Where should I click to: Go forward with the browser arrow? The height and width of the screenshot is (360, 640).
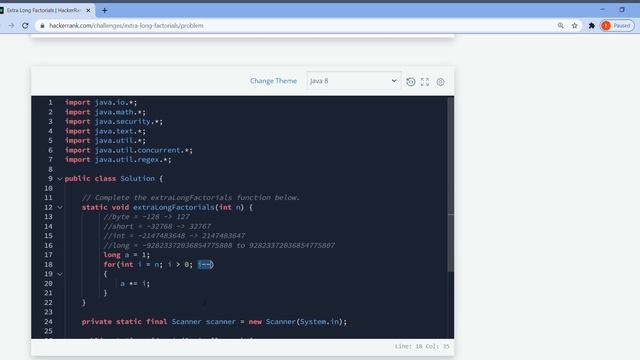[x=11, y=26]
